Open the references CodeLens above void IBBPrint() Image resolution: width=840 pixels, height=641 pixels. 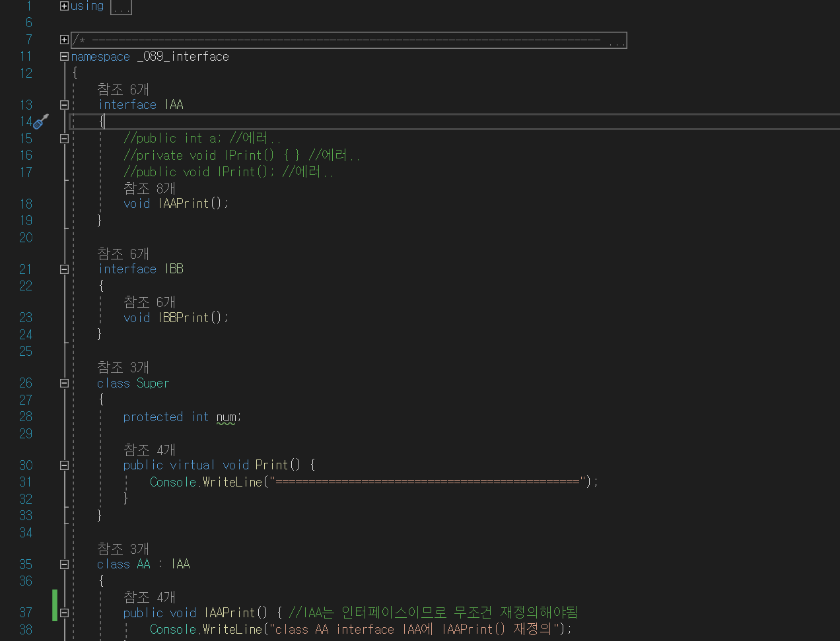click(x=149, y=302)
